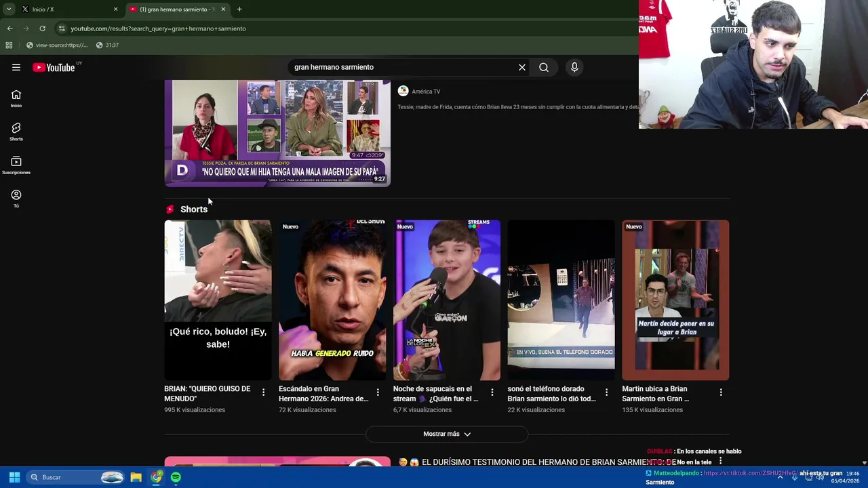
Task: Clear the search query with X
Action: (x=522, y=67)
